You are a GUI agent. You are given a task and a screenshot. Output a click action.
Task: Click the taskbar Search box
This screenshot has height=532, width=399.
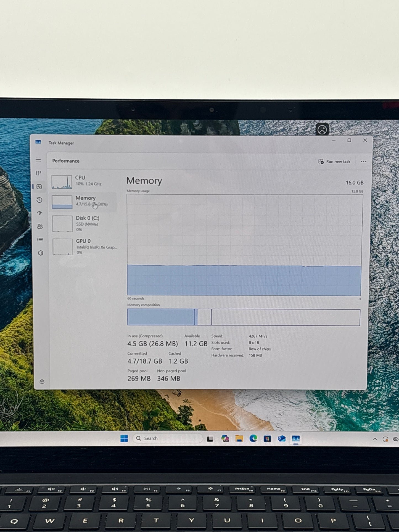[168, 438]
